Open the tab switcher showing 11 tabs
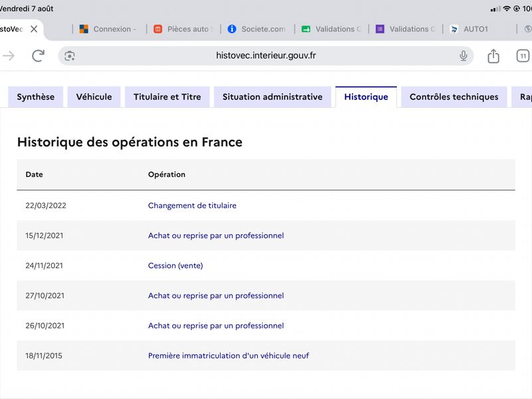 523,56
